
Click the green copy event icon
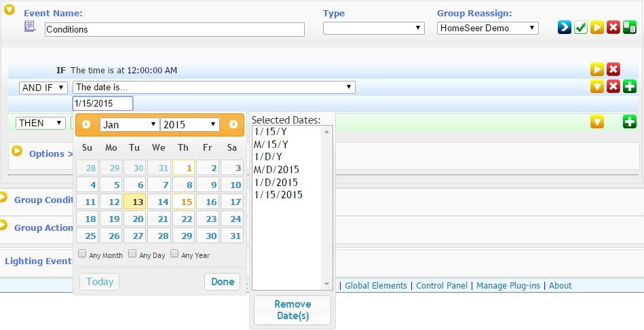pyautogui.click(x=629, y=28)
